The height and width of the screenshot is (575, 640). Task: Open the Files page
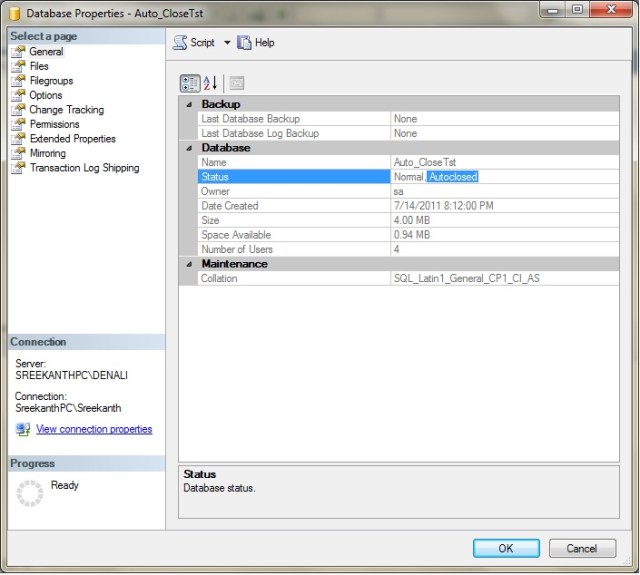pos(39,66)
